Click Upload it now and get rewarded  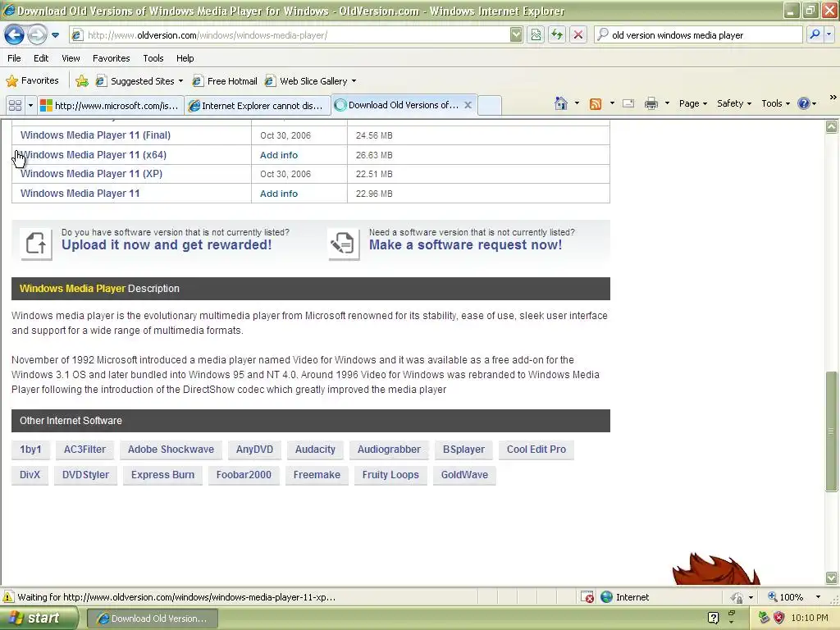[167, 245]
